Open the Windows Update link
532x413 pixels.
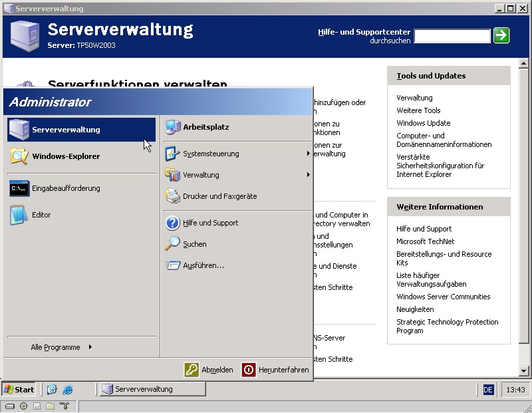coord(424,123)
